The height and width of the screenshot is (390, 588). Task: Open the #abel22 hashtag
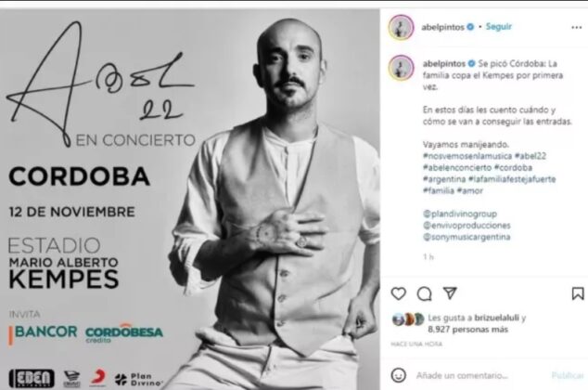pyautogui.click(x=530, y=156)
